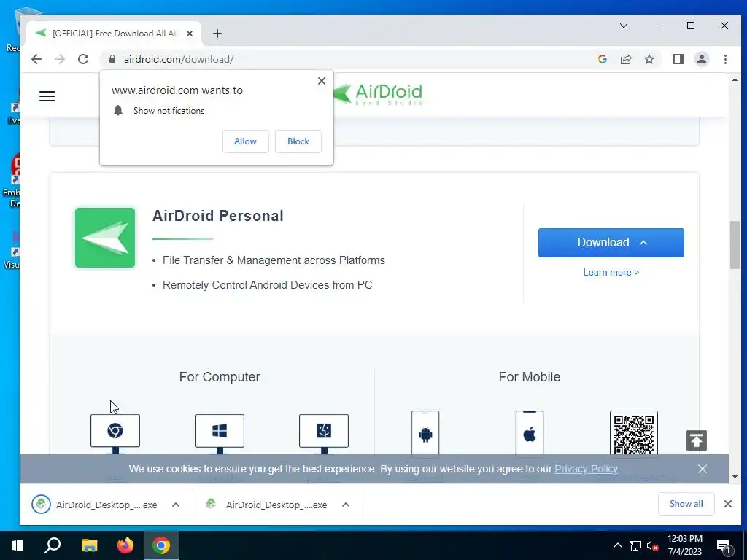The height and width of the screenshot is (560, 747).
Task: Dismiss the notification permission popup
Action: point(322,81)
